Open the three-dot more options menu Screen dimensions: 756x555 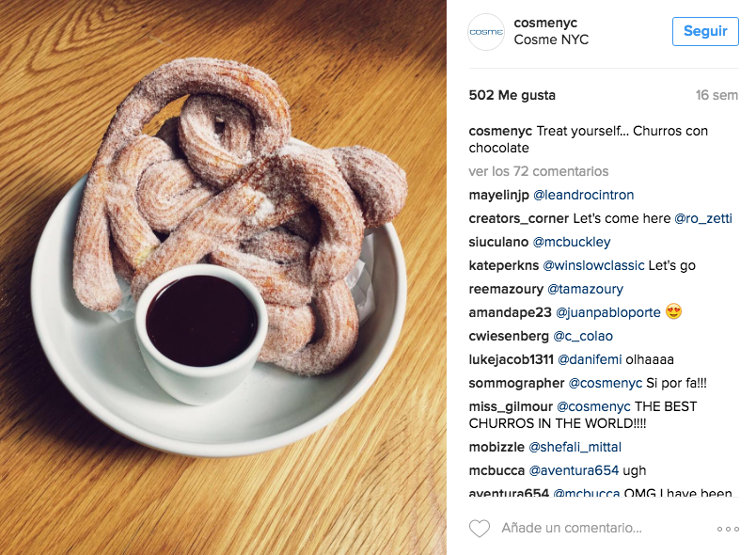pyautogui.click(x=728, y=529)
